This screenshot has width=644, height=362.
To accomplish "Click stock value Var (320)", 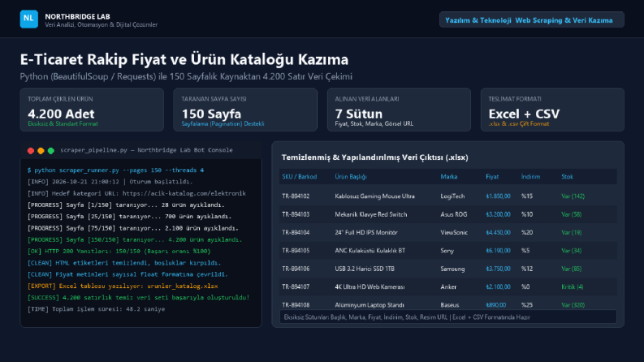I will tap(573, 305).
